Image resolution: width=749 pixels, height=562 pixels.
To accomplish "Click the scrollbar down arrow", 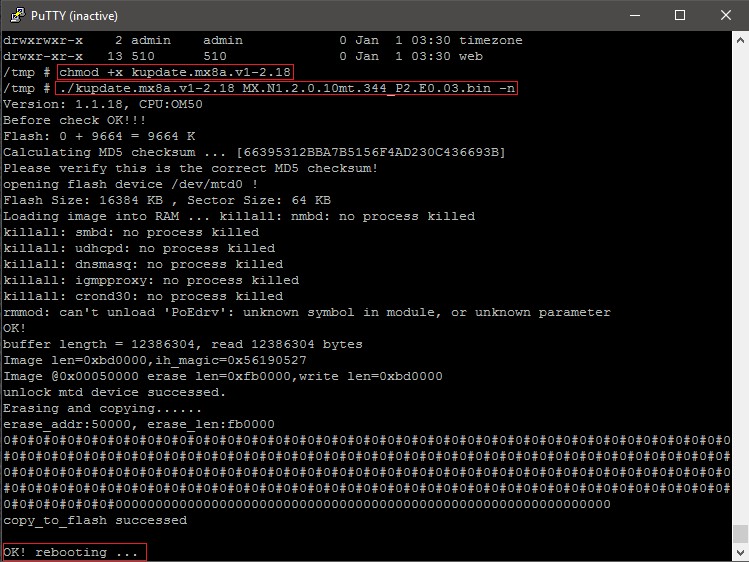I will tap(740, 553).
